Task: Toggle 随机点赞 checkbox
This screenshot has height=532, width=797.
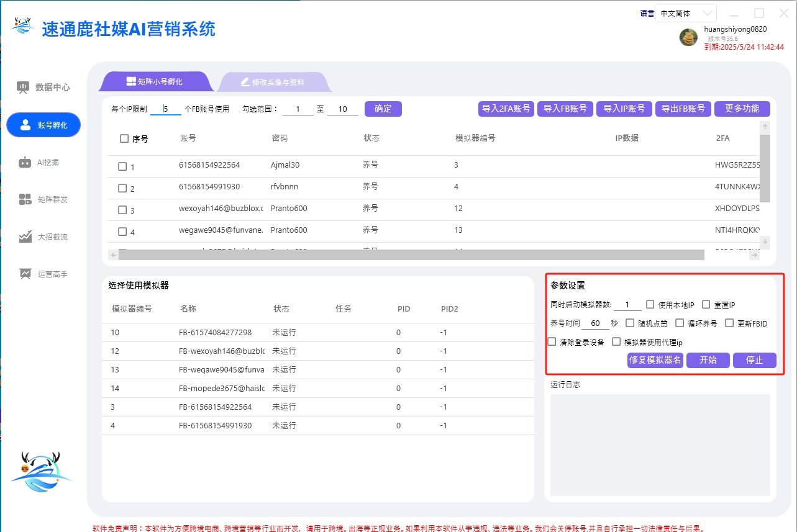Action: [630, 323]
